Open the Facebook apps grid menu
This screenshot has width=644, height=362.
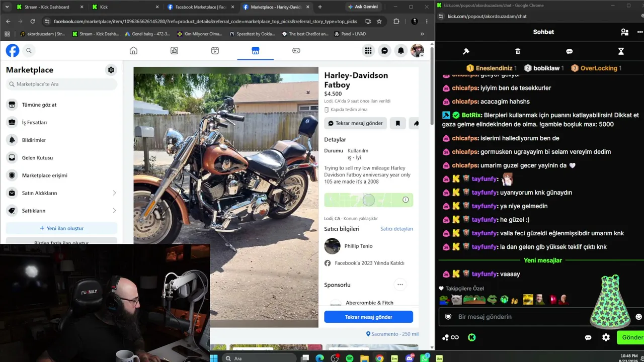[368, 50]
